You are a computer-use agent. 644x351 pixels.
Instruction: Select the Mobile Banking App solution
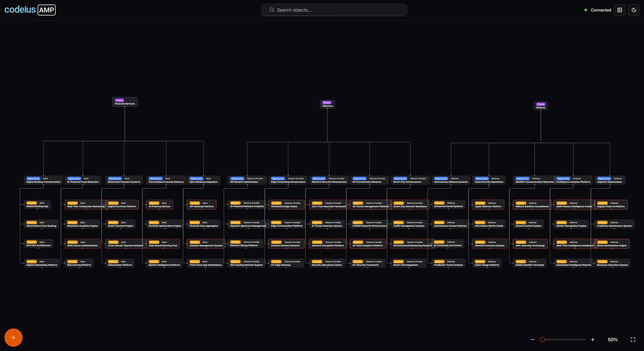pyautogui.click(x=37, y=205)
